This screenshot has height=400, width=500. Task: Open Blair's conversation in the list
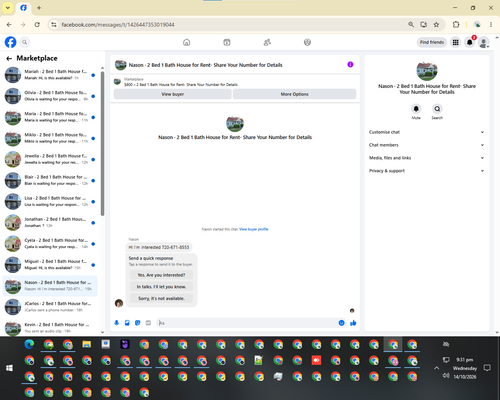point(50,180)
